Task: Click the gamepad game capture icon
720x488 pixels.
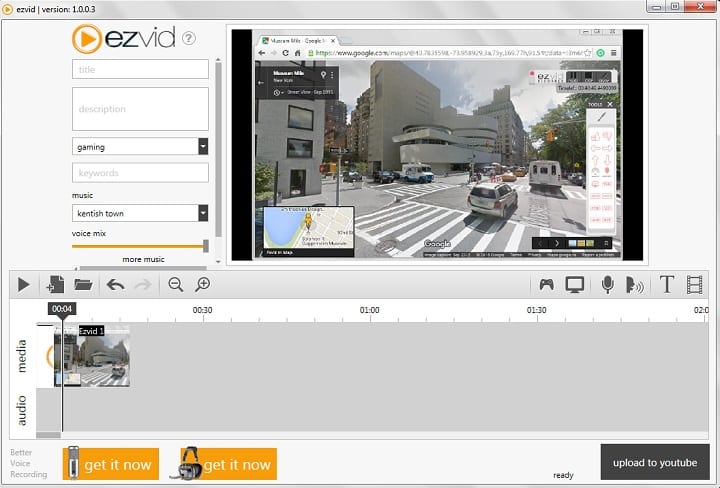Action: (546, 285)
